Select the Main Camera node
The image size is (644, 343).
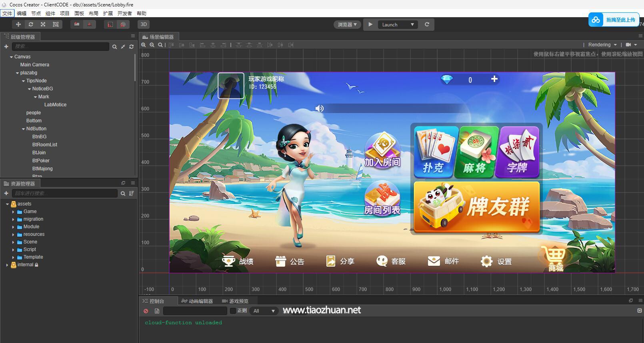[x=35, y=65]
